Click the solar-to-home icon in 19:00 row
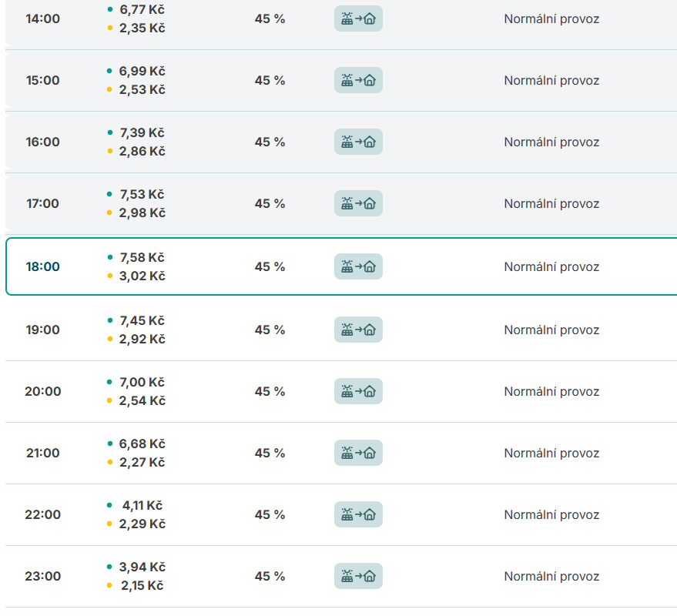 tap(358, 330)
